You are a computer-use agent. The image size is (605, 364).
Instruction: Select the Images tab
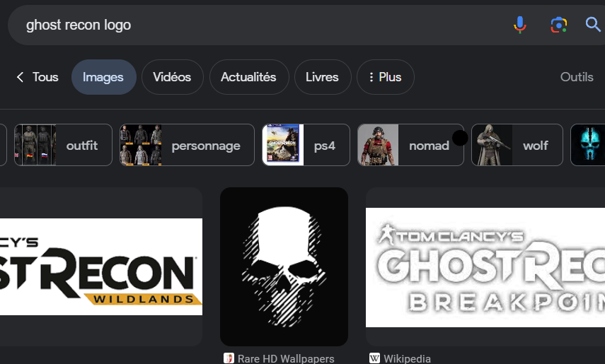(103, 77)
